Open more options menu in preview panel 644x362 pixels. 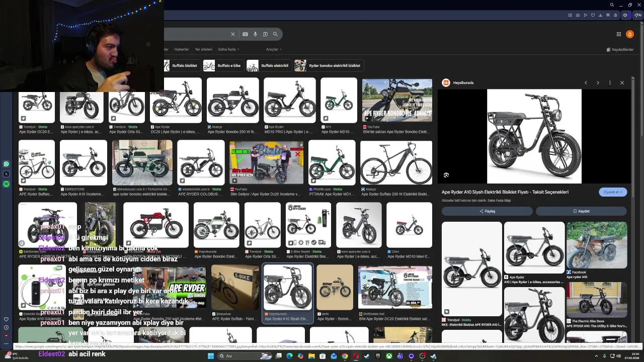coord(610,82)
